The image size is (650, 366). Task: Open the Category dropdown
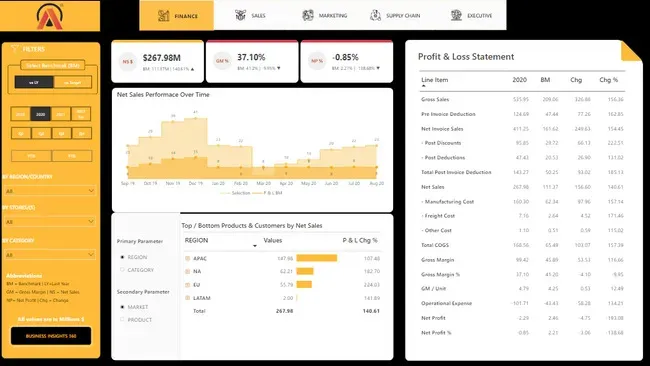(50, 255)
